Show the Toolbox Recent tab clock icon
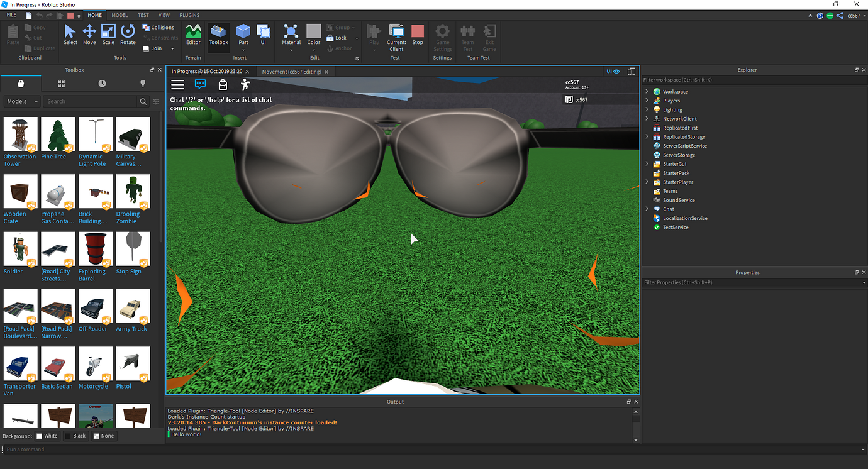Viewport: 868px width, 469px height. tap(102, 84)
